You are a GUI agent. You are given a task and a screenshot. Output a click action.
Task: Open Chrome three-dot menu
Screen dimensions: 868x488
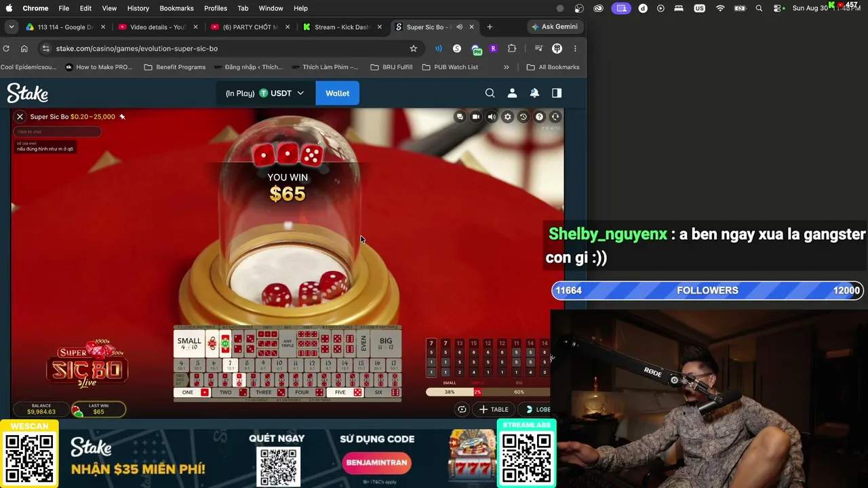(575, 48)
